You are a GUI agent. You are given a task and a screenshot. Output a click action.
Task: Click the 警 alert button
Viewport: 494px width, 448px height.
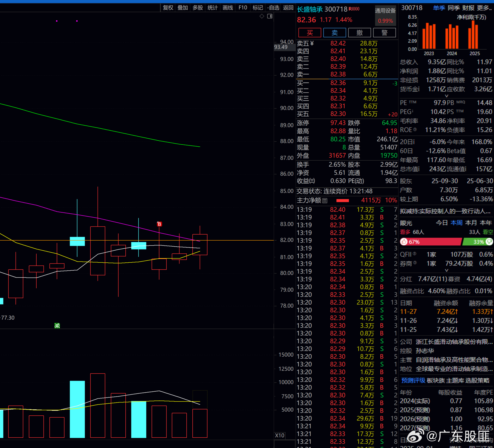pyautogui.click(x=384, y=33)
